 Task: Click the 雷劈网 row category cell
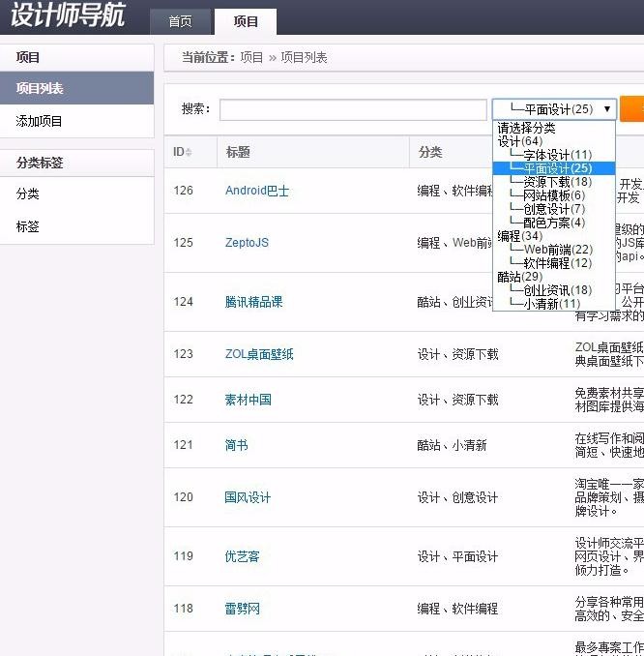(x=458, y=609)
